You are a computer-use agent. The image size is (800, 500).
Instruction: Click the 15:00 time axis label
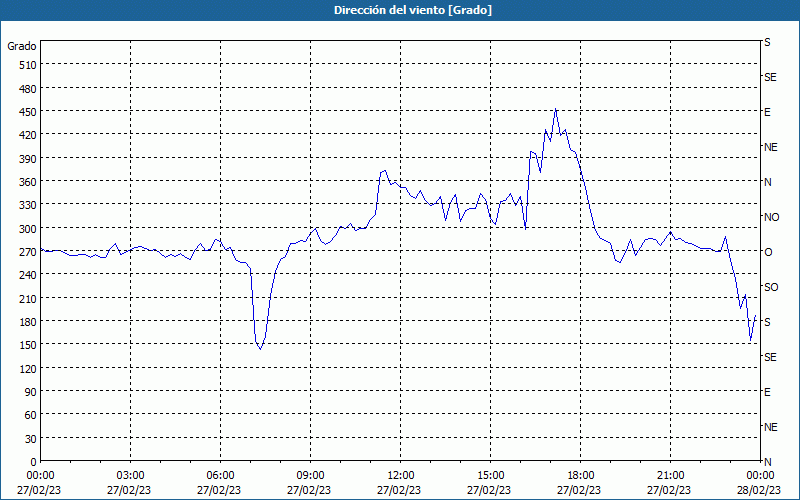point(490,476)
